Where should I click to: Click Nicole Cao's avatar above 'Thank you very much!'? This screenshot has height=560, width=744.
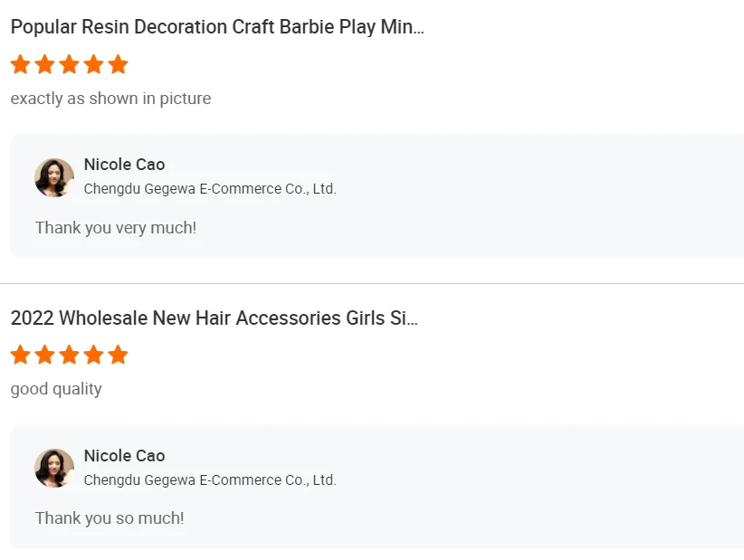pos(54,177)
